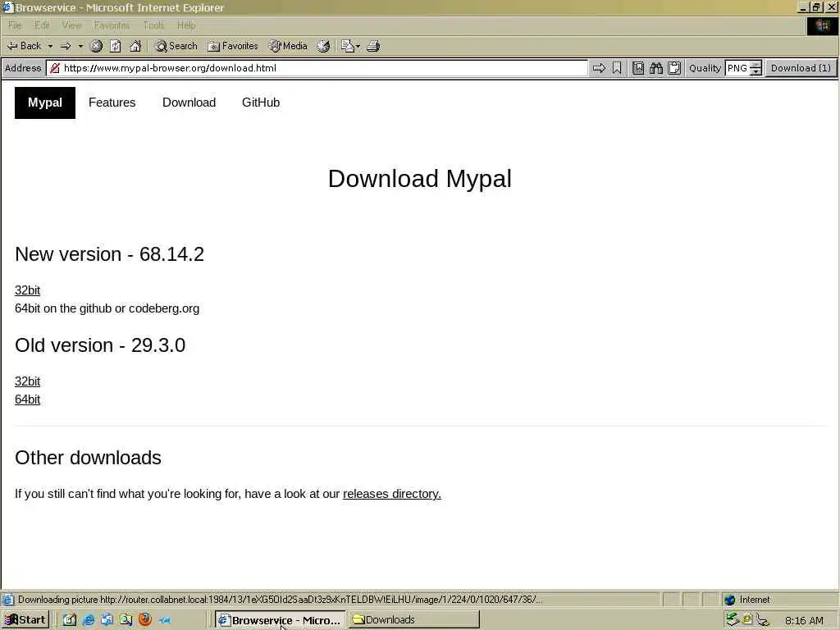Open the GitHub nav link

pyautogui.click(x=261, y=103)
